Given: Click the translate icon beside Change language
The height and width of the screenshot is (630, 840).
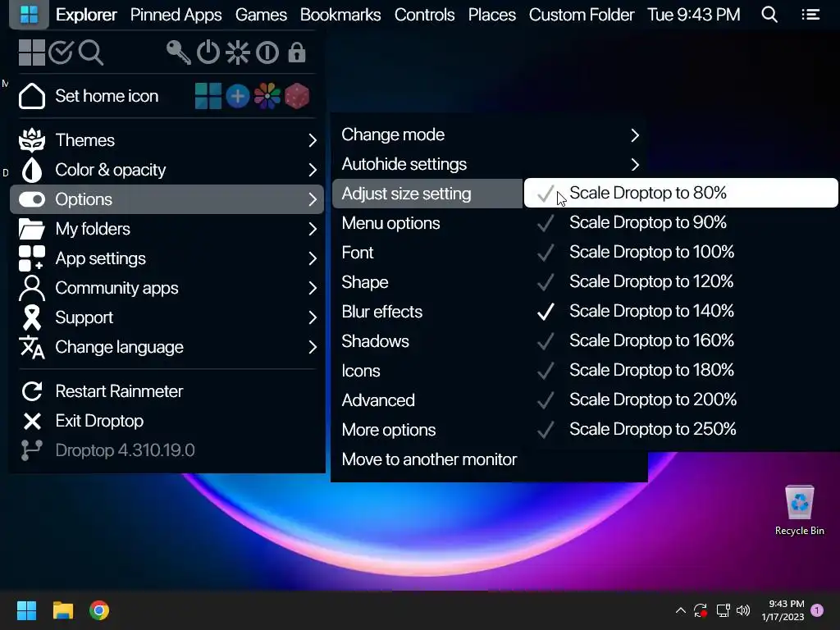Looking at the screenshot, I should [x=32, y=347].
